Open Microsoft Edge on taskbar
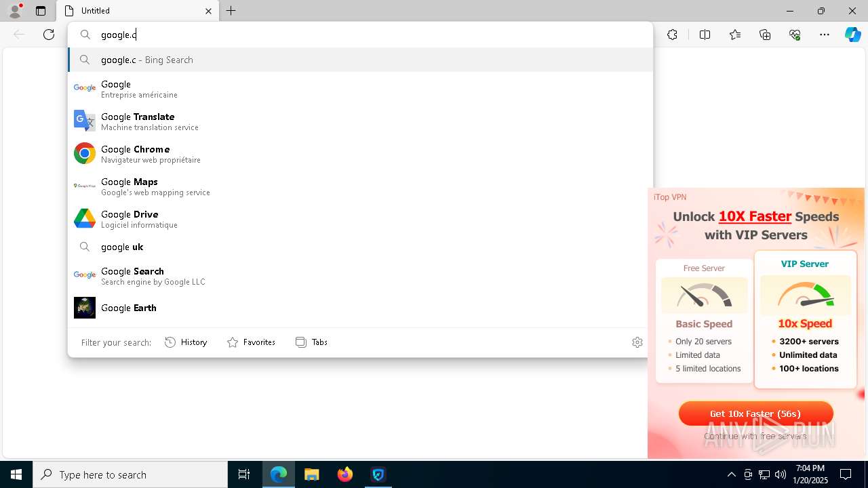The height and width of the screenshot is (488, 868). pos(279,474)
